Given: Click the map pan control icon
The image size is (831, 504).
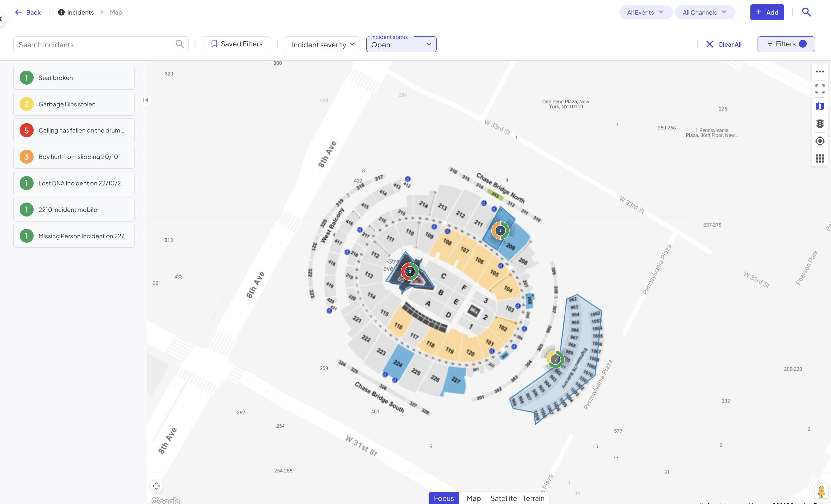Looking at the screenshot, I should 156,486.
